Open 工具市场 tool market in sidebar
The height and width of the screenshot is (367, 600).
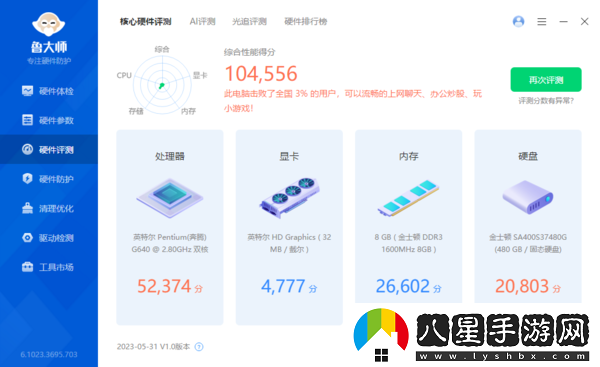(x=49, y=267)
